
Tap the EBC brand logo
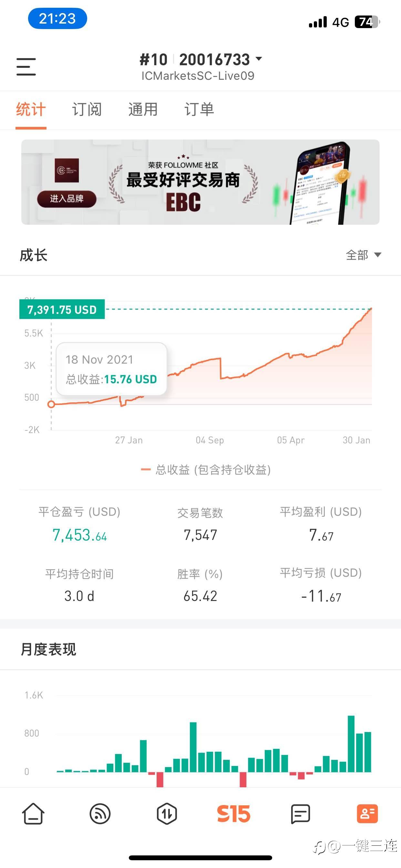click(x=67, y=170)
